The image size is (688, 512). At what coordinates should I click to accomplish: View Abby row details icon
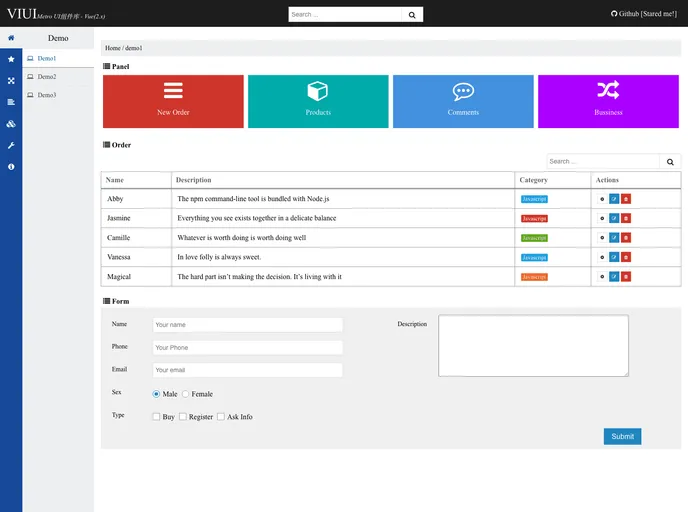602,199
